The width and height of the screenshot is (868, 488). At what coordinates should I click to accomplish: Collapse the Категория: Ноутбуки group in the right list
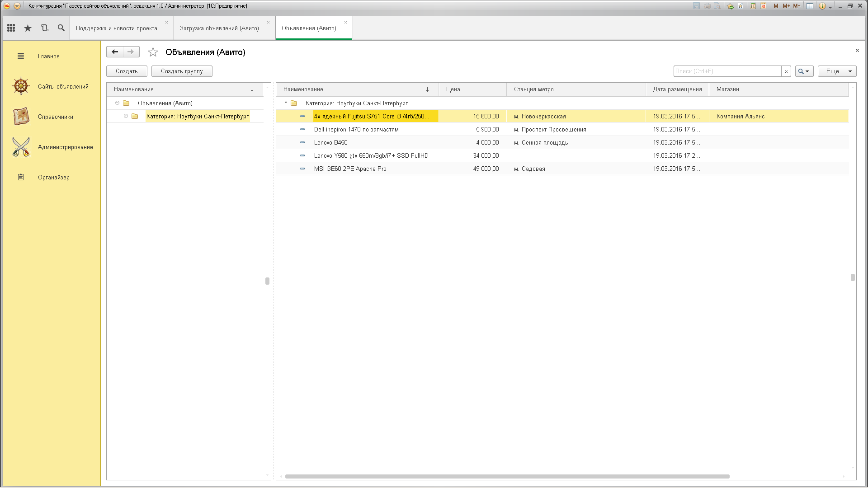[286, 103]
